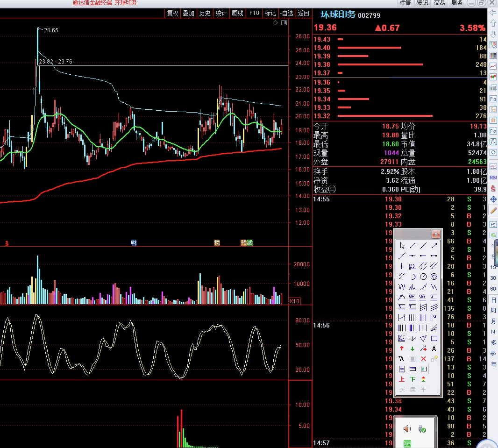The image size is (498, 448).
Task: Click the 预减 marker on chart
Action: point(247,243)
